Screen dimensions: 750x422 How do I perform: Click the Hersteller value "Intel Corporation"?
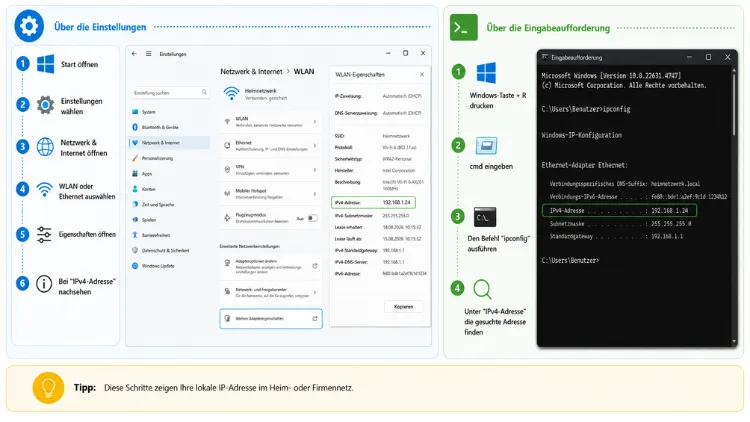[x=399, y=170]
